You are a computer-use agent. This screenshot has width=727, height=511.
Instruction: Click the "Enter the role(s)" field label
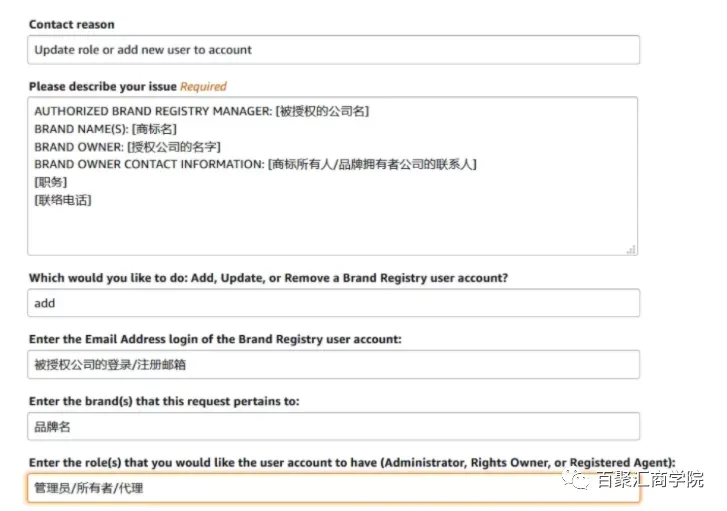pyautogui.click(x=352, y=462)
